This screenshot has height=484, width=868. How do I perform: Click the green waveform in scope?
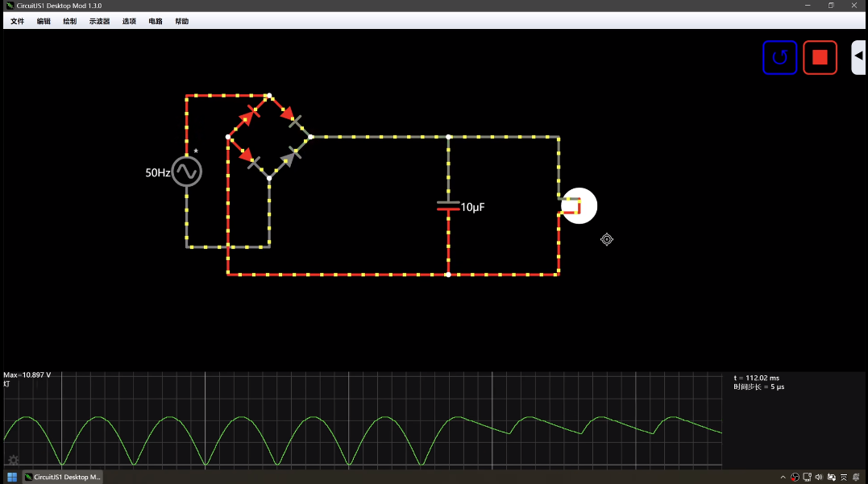tap(363, 440)
